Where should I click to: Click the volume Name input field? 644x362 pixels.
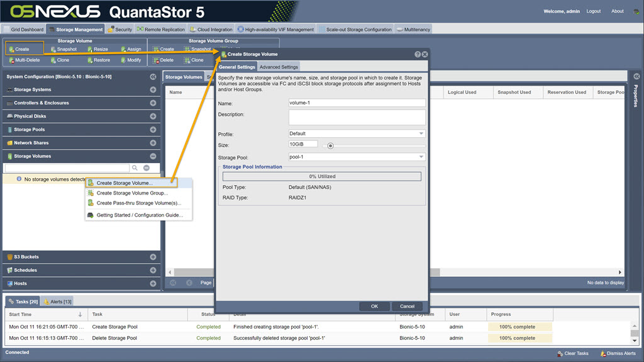pos(357,103)
